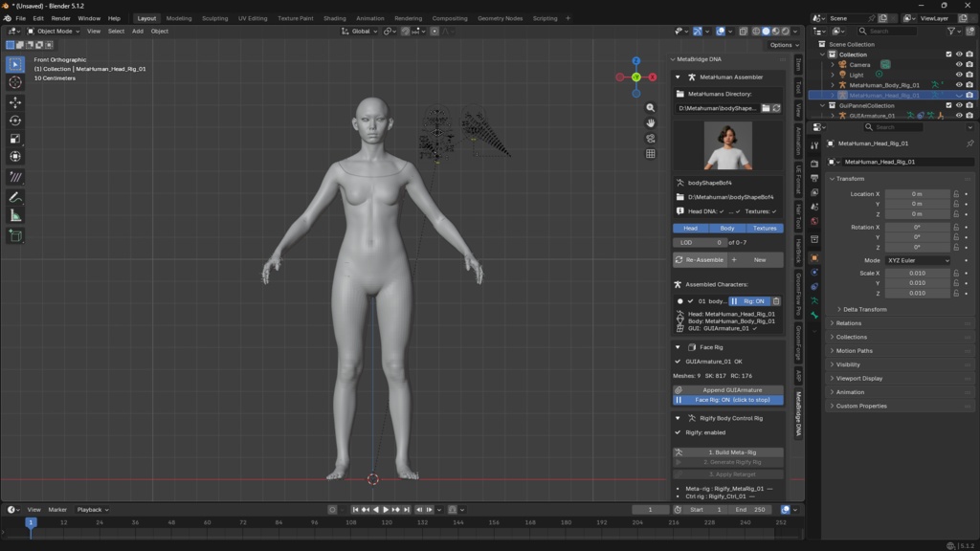
Task: Pin the MetaHuman_Head_Rig_01 properties panel
Action: click(x=969, y=143)
